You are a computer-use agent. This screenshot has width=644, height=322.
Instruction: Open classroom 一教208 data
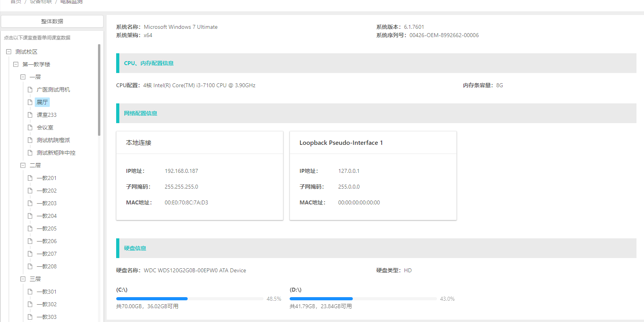click(x=47, y=266)
